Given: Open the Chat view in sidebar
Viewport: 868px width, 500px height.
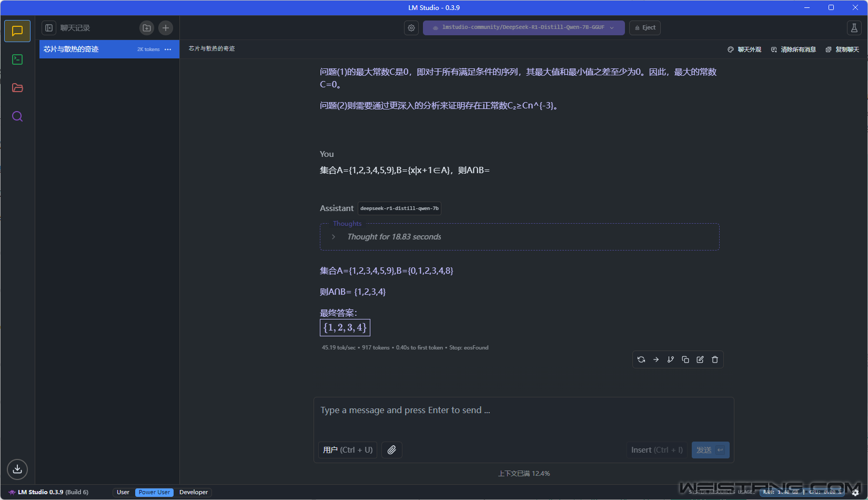Looking at the screenshot, I should point(17,31).
